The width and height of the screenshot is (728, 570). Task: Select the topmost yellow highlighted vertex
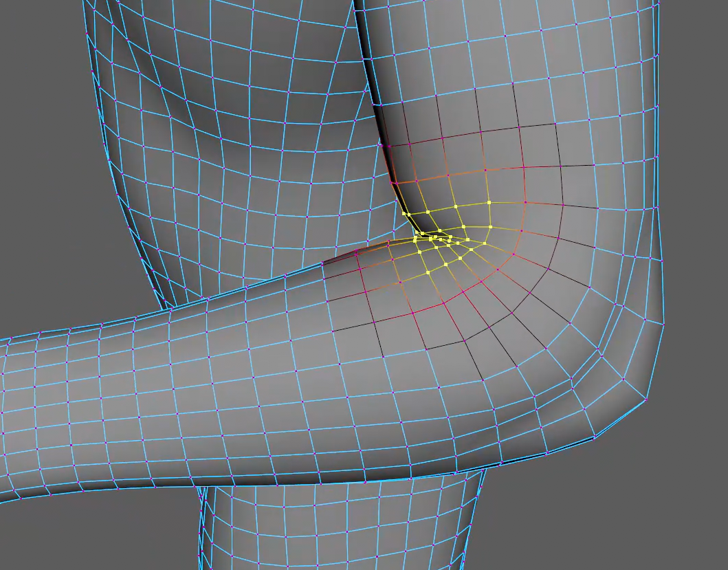tap(489, 203)
